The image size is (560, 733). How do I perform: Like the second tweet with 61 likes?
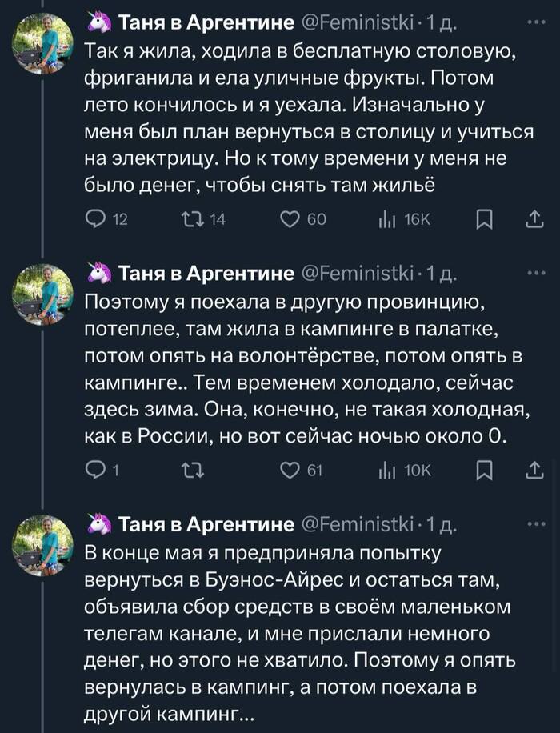pyautogui.click(x=292, y=471)
